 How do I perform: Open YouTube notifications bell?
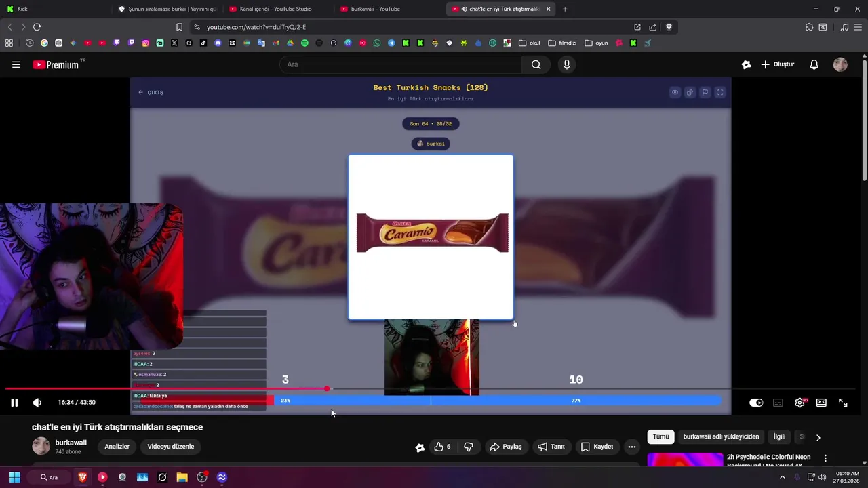pos(814,64)
